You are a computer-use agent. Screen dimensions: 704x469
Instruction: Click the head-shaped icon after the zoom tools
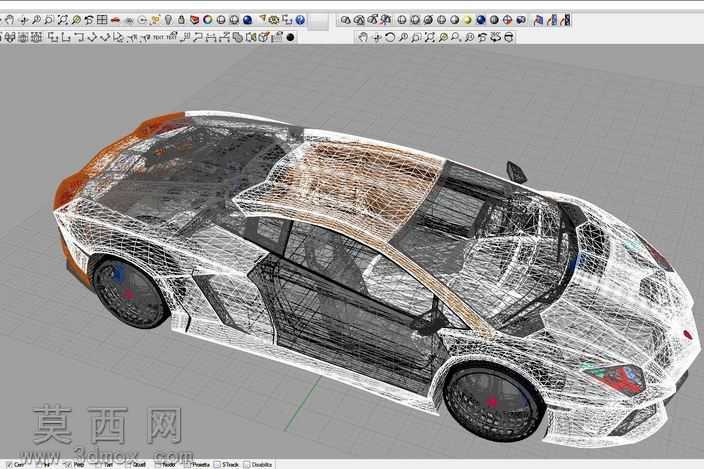tap(509, 37)
